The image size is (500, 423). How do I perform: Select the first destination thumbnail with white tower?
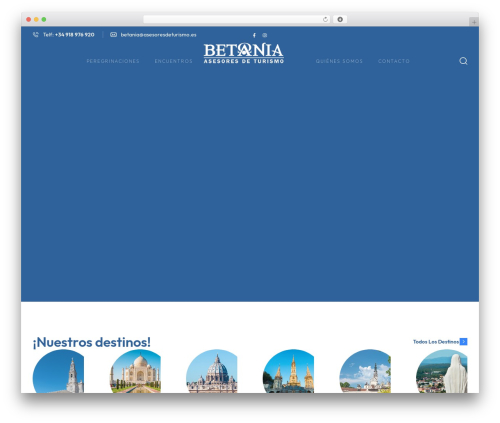[59, 371]
